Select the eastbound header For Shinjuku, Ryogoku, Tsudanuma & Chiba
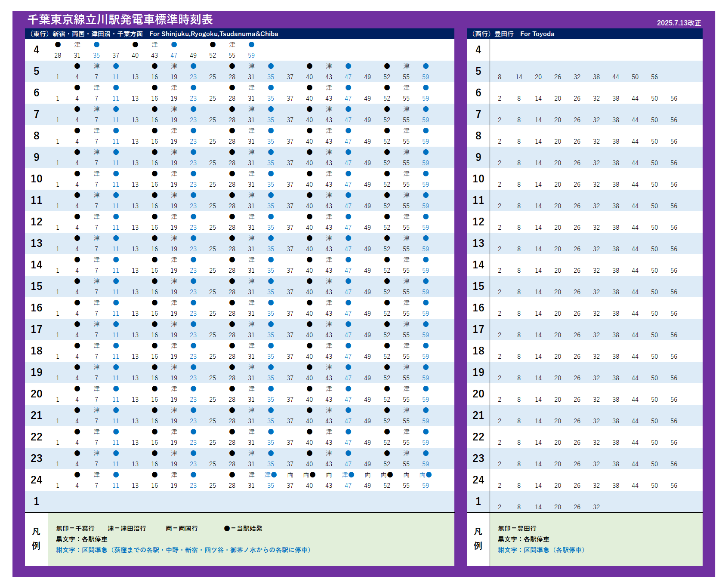This screenshot has height=588, width=728. click(x=213, y=34)
